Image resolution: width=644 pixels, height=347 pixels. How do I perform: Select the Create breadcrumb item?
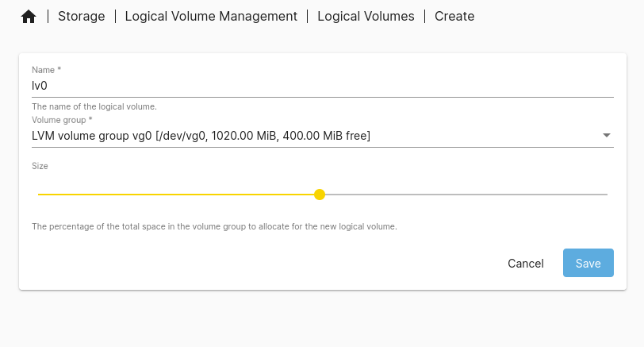pos(454,17)
